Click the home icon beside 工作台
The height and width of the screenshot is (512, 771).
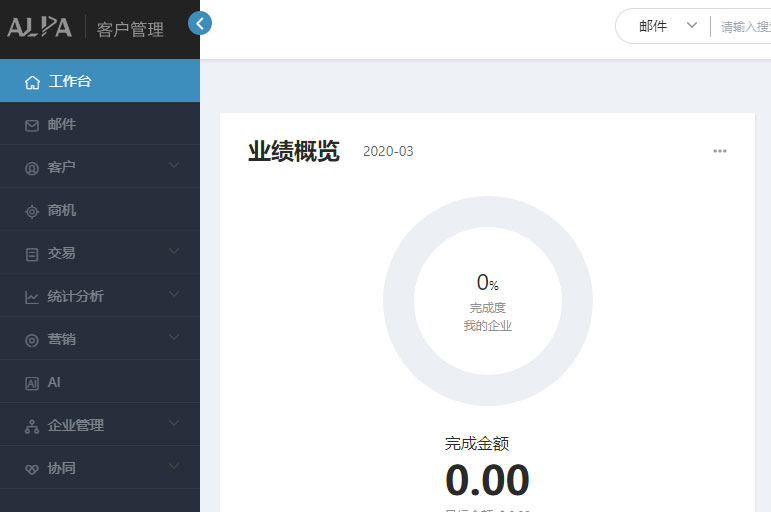32,82
